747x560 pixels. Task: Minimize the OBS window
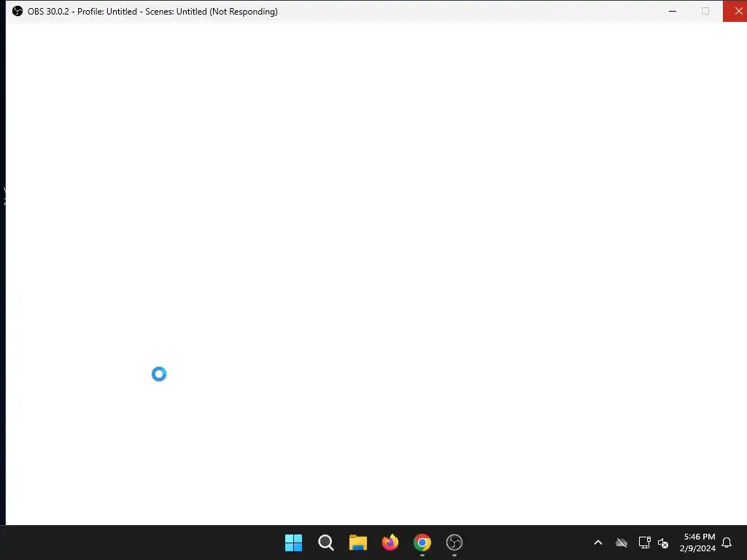click(x=673, y=11)
